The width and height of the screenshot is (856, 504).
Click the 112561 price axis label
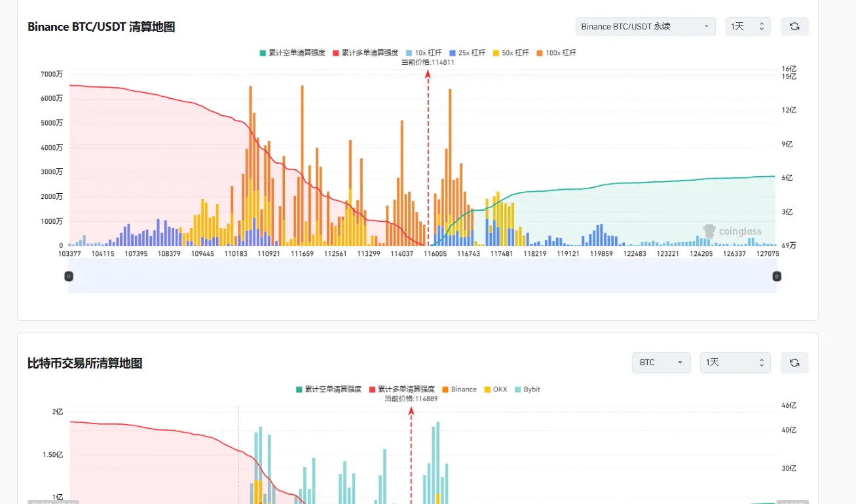335,254
